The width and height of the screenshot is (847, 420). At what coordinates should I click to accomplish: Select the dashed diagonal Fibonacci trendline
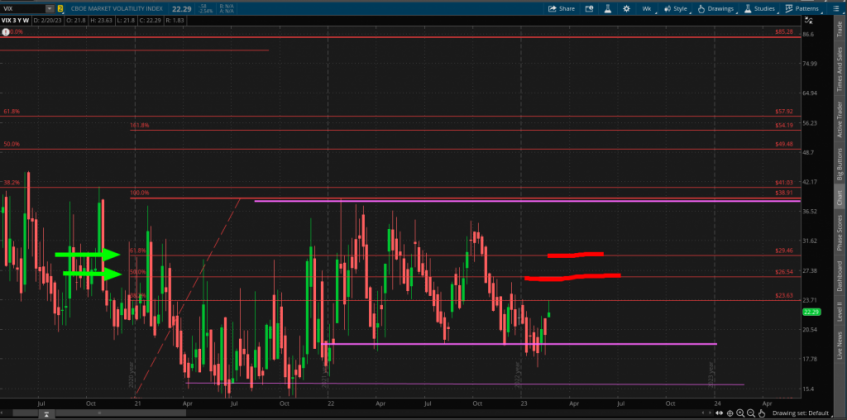[x=186, y=296]
